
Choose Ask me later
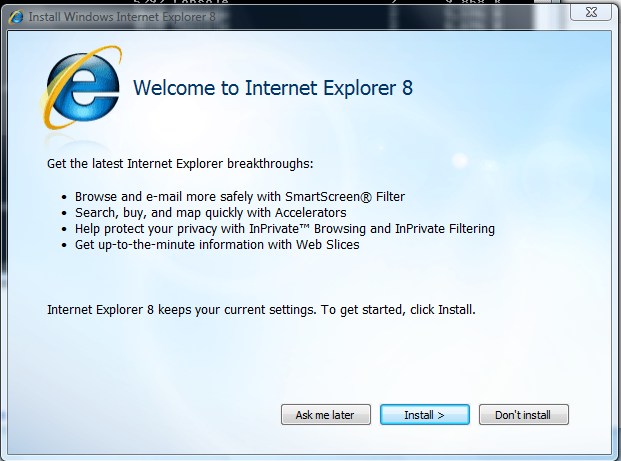pos(326,415)
